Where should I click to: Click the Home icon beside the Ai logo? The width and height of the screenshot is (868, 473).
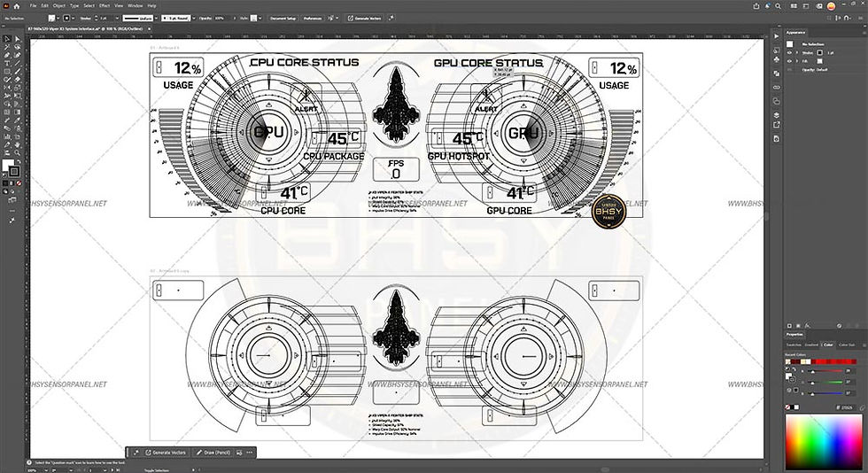click(x=17, y=6)
